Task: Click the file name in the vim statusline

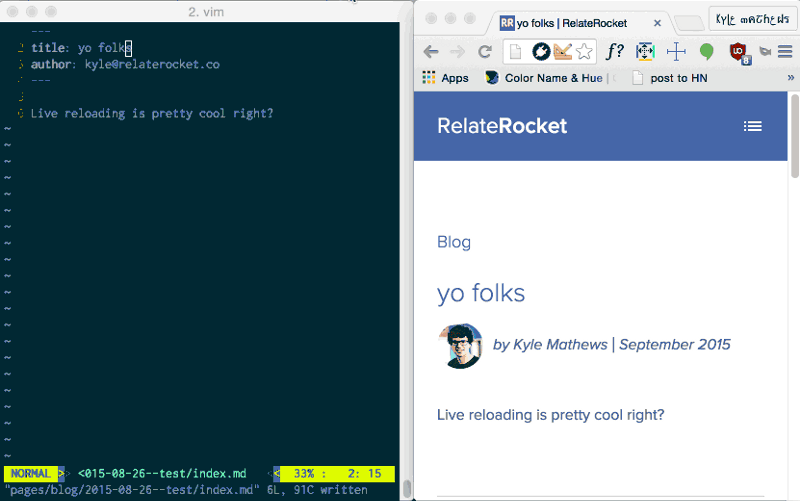Action: tap(162, 473)
